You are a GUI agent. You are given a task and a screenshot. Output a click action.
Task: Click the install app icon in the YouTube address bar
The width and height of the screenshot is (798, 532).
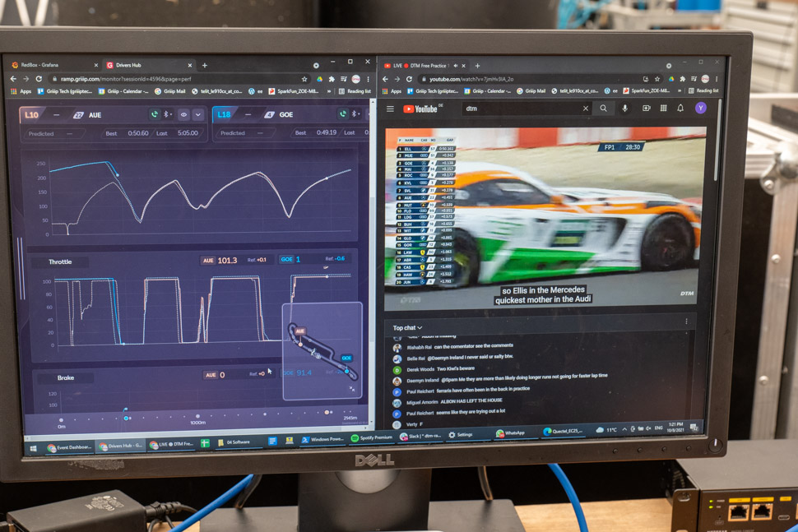pos(645,79)
